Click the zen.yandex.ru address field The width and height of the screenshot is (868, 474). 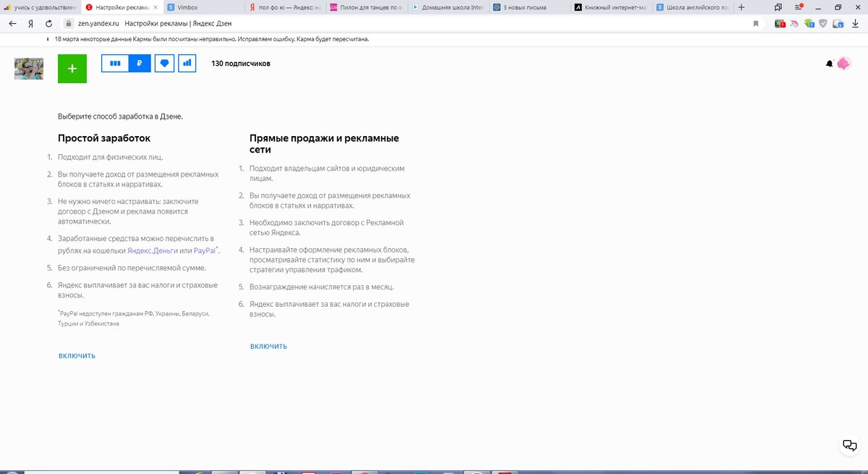pos(98,23)
